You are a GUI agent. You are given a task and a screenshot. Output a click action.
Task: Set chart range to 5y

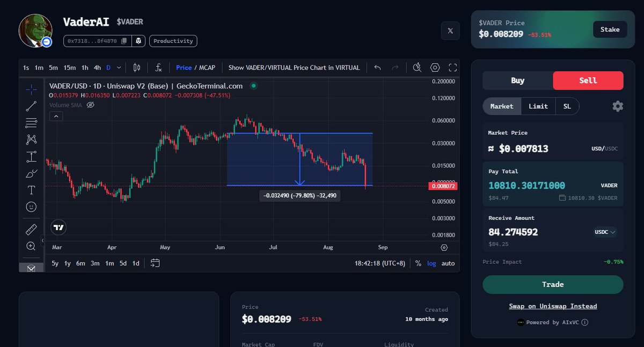pyautogui.click(x=55, y=263)
